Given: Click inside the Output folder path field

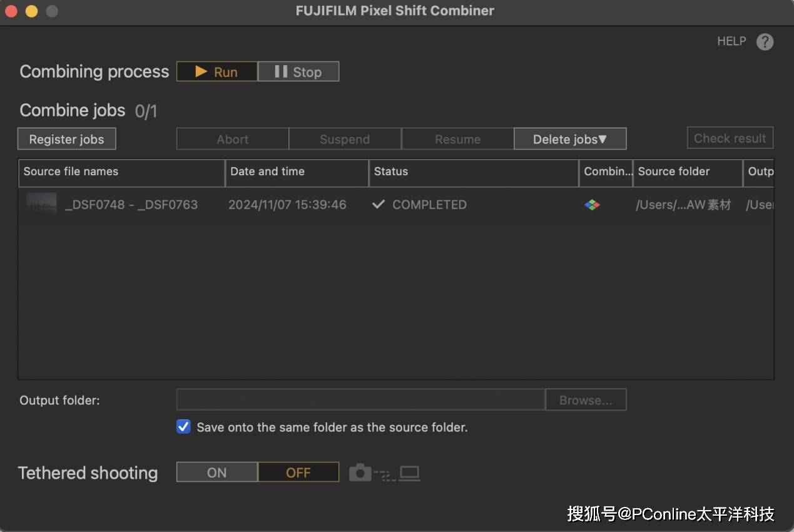Looking at the screenshot, I should pyautogui.click(x=360, y=400).
